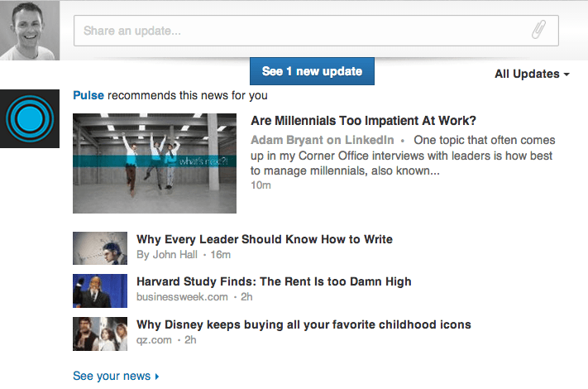Visit Adam Bryant on LinkedIn link
Viewport: 588px width, 389px height.
click(323, 140)
